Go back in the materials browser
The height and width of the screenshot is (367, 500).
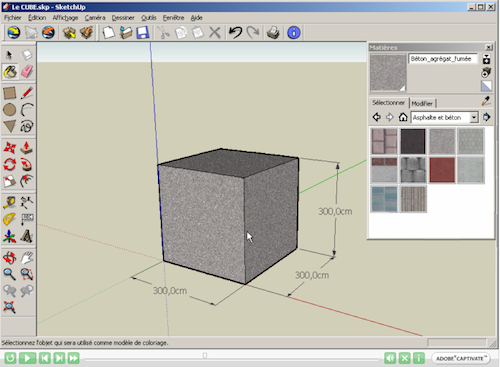point(377,117)
